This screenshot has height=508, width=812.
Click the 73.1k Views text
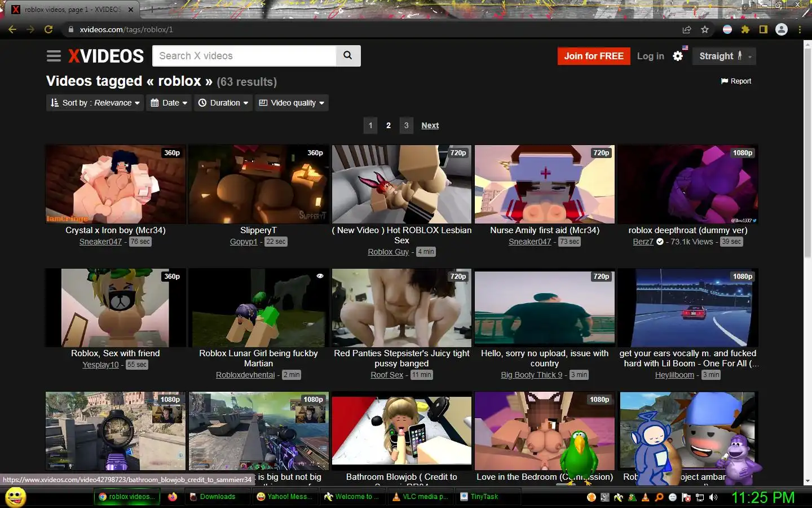[x=692, y=242]
